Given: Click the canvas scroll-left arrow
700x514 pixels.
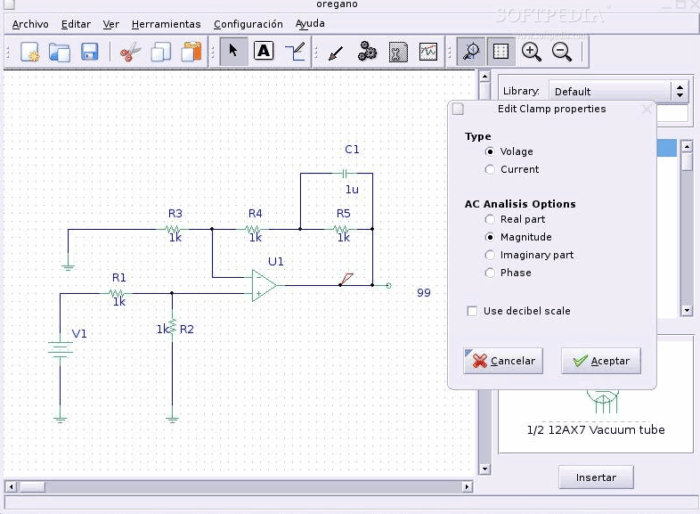Looking at the screenshot, I should click(11, 486).
